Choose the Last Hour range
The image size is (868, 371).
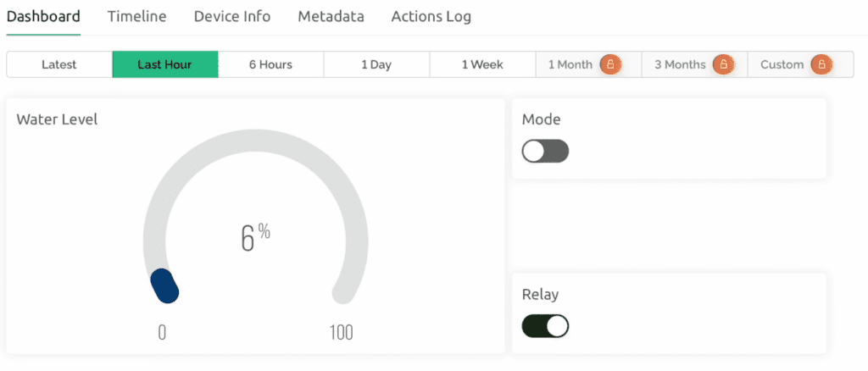pyautogui.click(x=164, y=64)
